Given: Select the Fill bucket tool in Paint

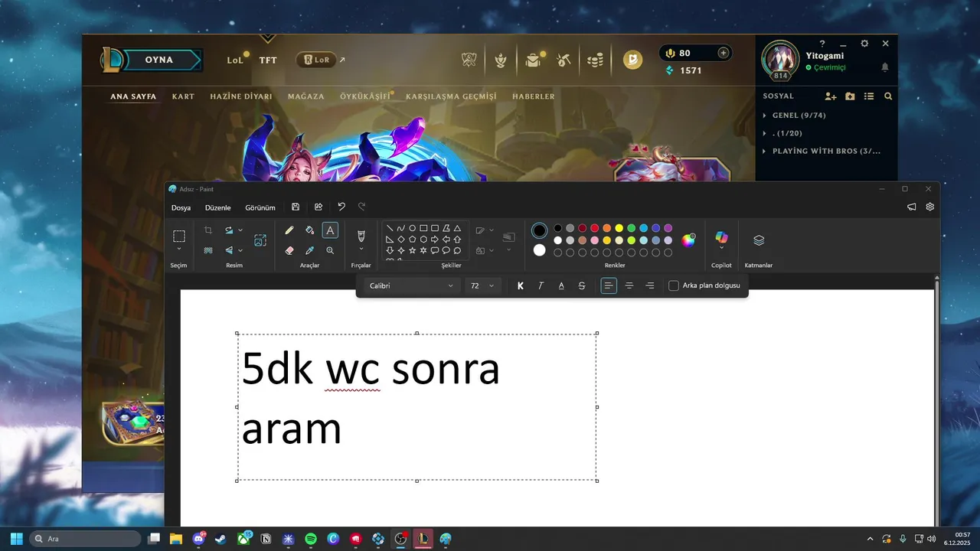Looking at the screenshot, I should (x=309, y=230).
